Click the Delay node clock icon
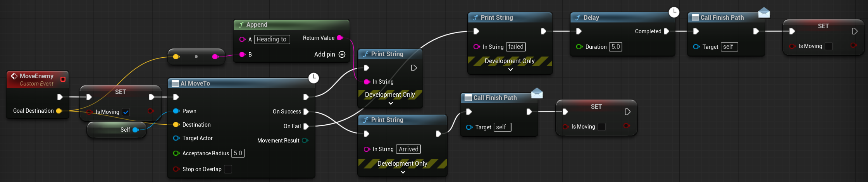 (x=674, y=12)
